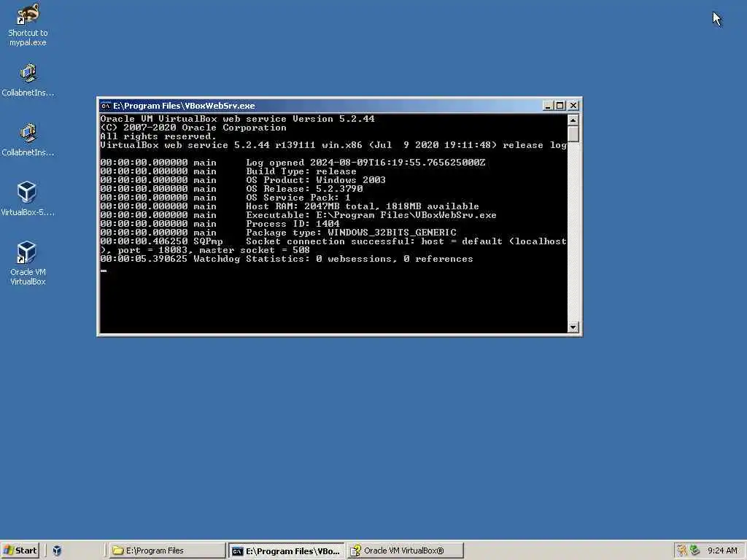Image resolution: width=747 pixels, height=560 pixels.
Task: Click 'Oracle VM VirtualBox web service Version 5.2.44' line
Action: (237, 119)
